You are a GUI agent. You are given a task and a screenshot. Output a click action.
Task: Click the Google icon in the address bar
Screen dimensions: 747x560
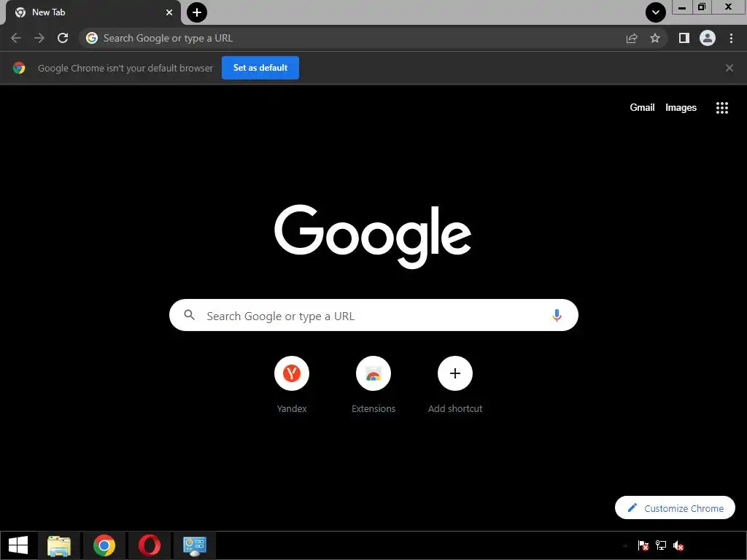[92, 38]
